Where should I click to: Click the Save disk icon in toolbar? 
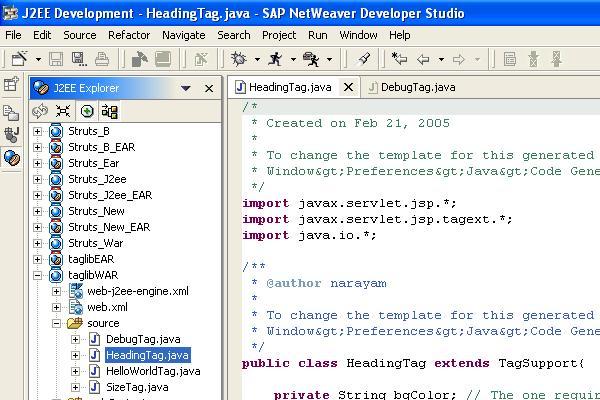point(56,60)
